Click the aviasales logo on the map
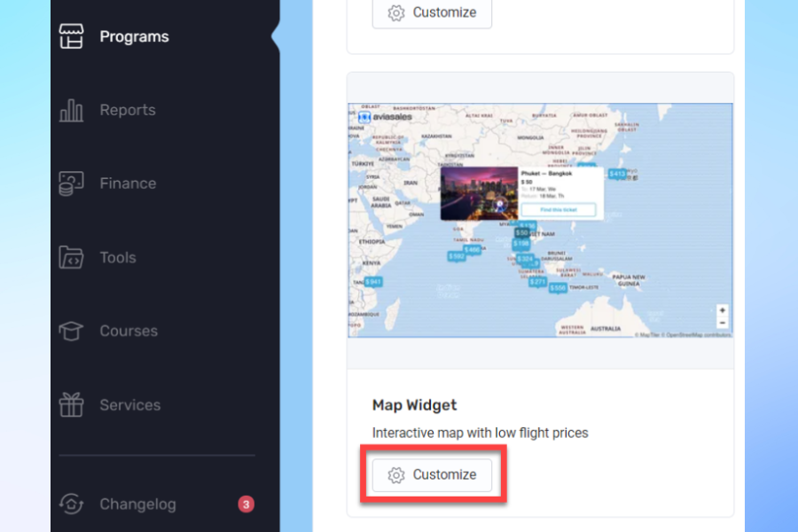 (386, 117)
